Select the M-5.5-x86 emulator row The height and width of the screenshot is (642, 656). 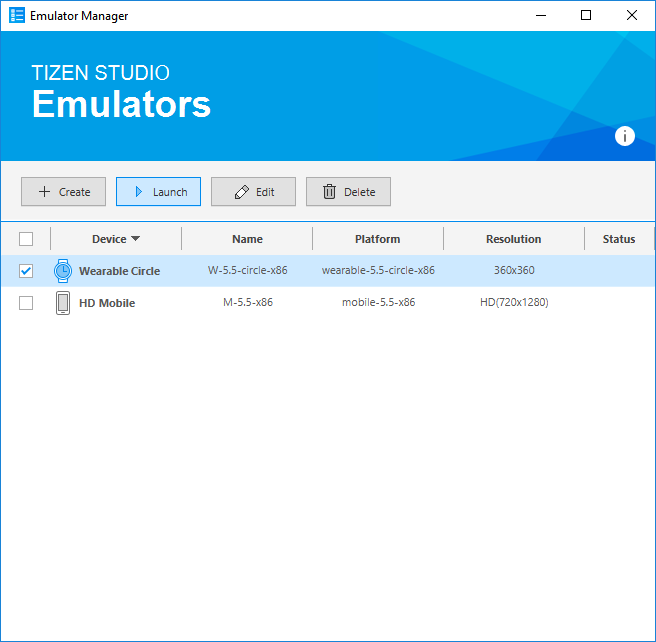247,303
